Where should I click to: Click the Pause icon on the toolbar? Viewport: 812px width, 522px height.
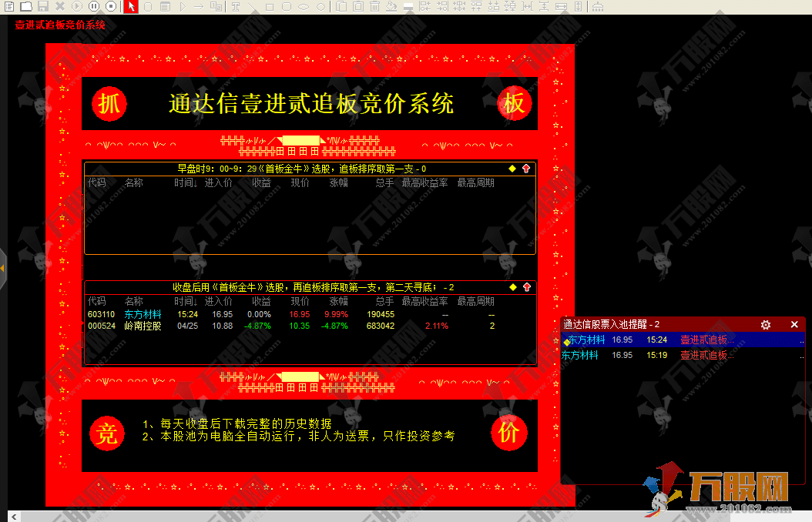tap(93, 7)
